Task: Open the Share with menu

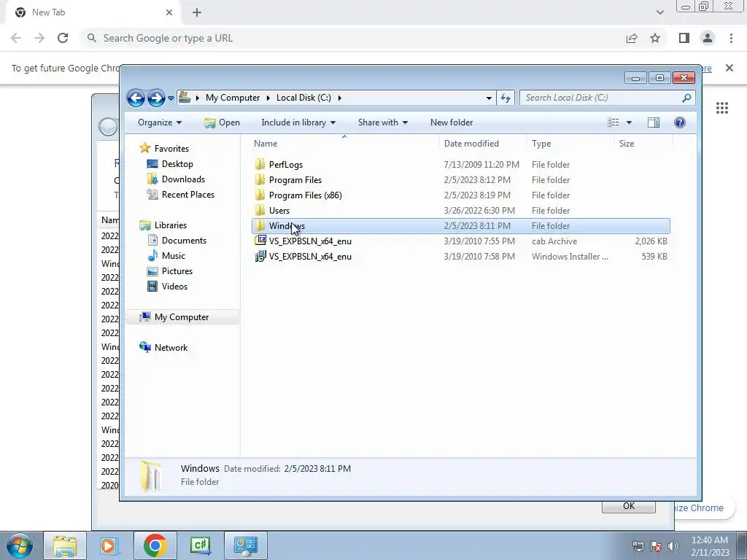Action: 382,122
